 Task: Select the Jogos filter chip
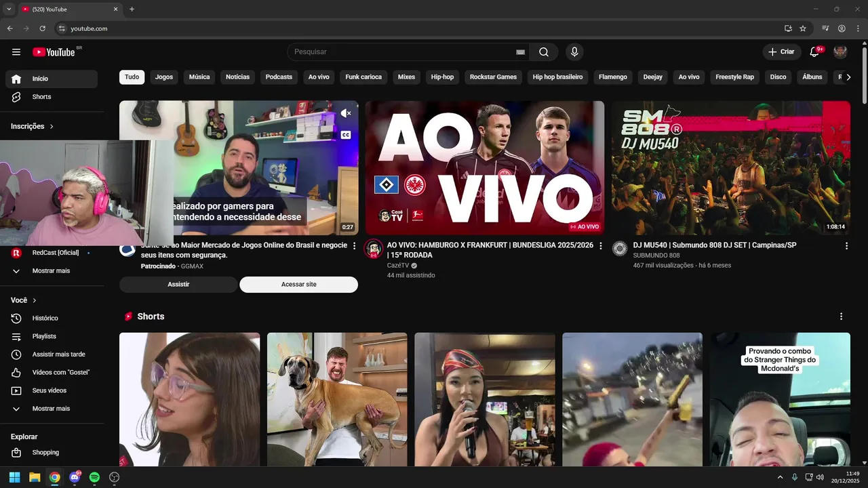tap(164, 77)
